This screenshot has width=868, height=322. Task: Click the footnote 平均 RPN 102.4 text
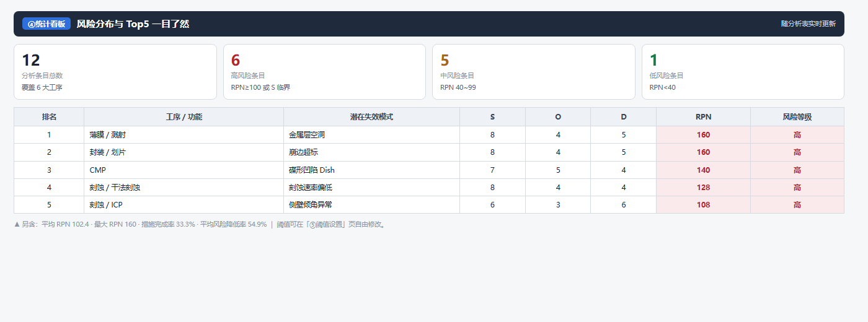tap(65, 224)
